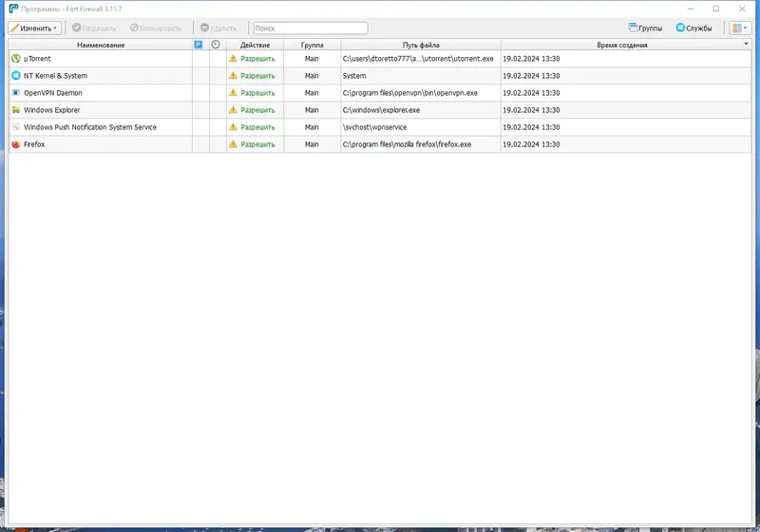Click NT Kernel & System row name
The height and width of the screenshot is (532, 760).
point(55,76)
